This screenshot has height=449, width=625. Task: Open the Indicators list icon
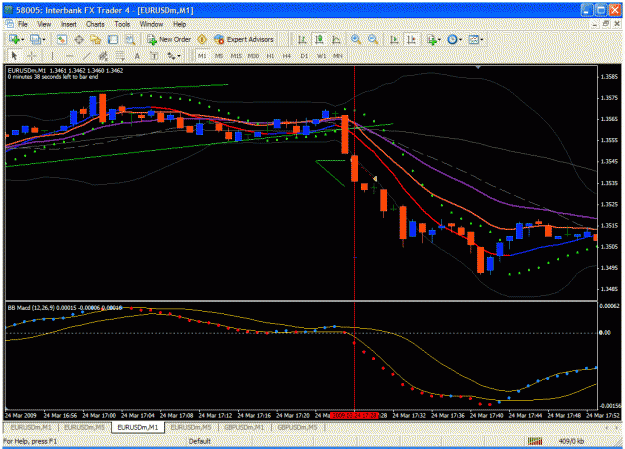(x=431, y=39)
